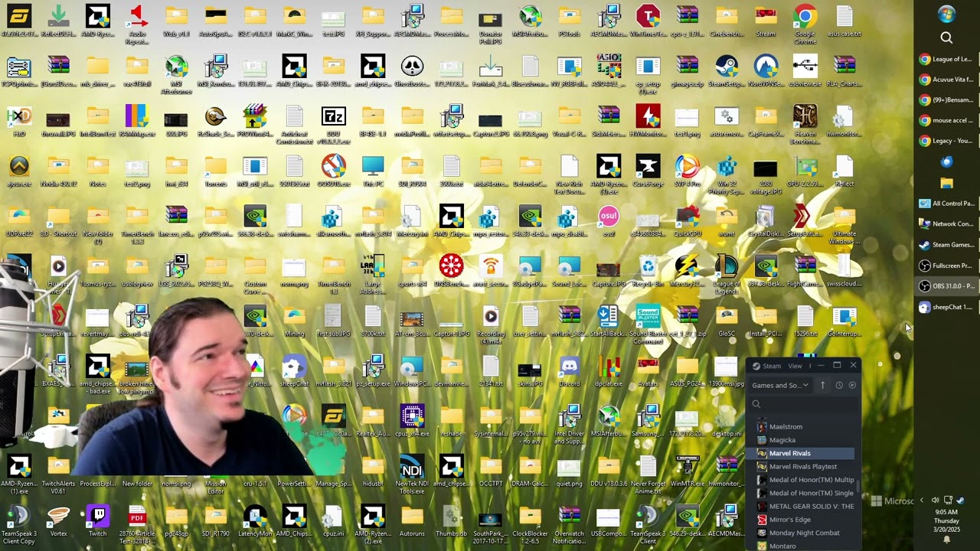Open the asus case.txt file
This screenshot has width=980, height=551.
pos(844,23)
